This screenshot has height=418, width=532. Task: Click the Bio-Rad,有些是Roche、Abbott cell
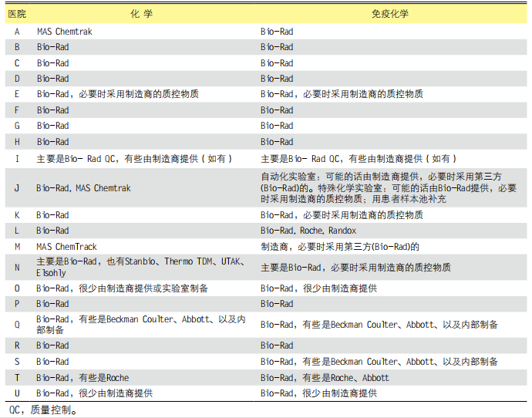pyautogui.click(x=325, y=378)
